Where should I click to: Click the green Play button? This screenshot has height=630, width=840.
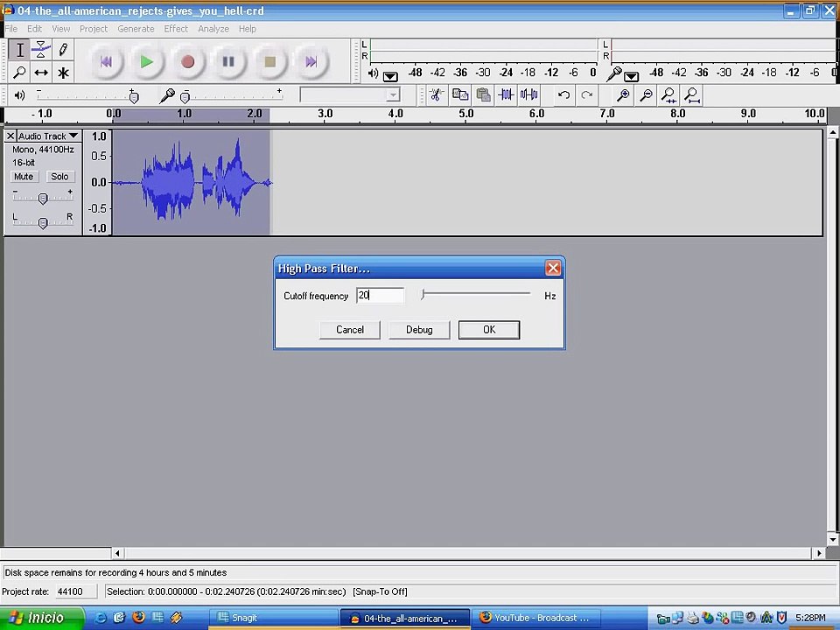(x=146, y=62)
